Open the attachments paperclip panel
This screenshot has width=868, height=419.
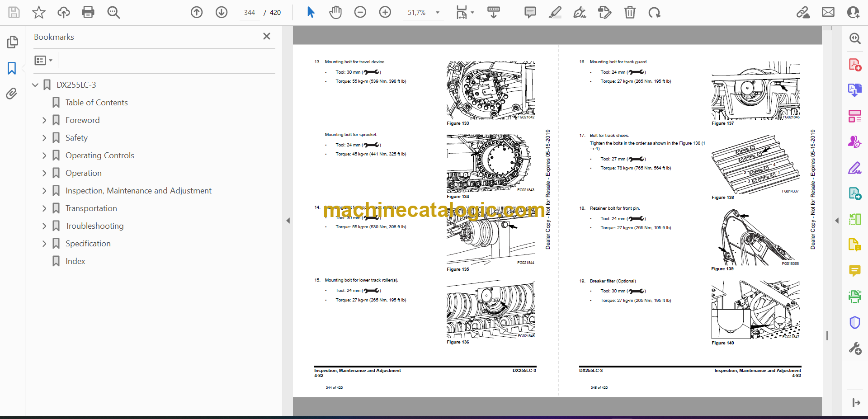point(12,94)
